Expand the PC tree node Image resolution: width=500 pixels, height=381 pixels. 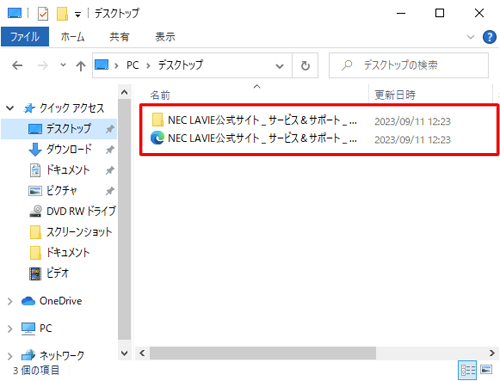click(10, 329)
